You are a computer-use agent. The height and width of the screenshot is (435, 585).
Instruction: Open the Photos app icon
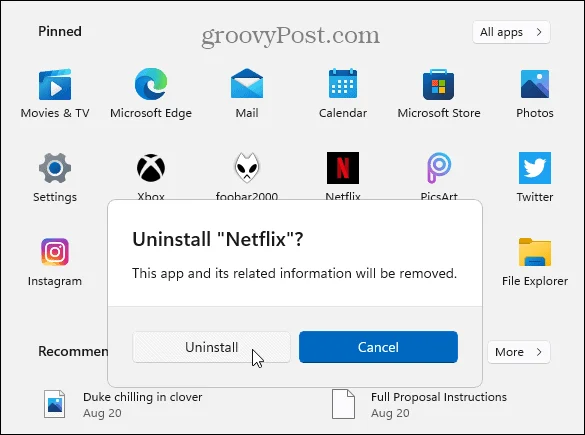pos(535,84)
